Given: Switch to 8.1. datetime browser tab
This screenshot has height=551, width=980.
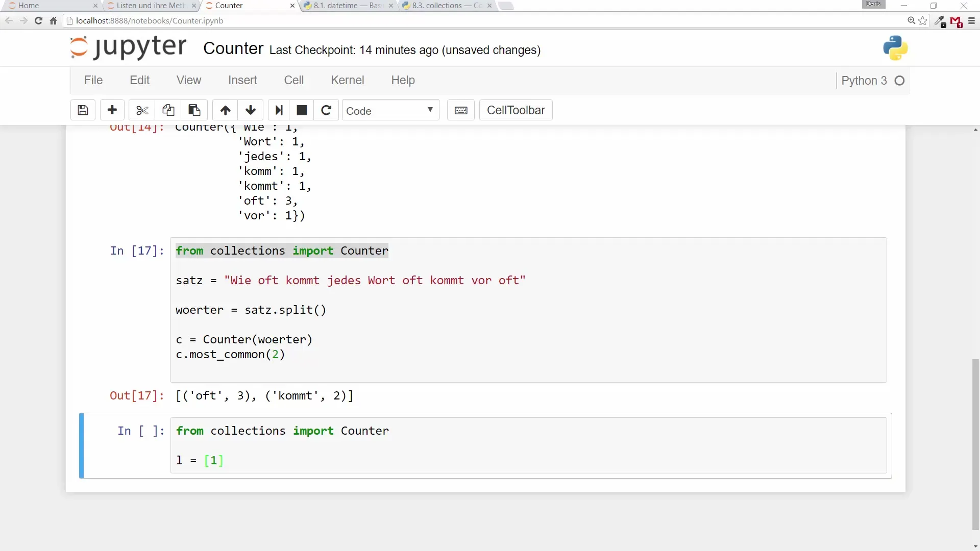Looking at the screenshot, I should (x=348, y=6).
